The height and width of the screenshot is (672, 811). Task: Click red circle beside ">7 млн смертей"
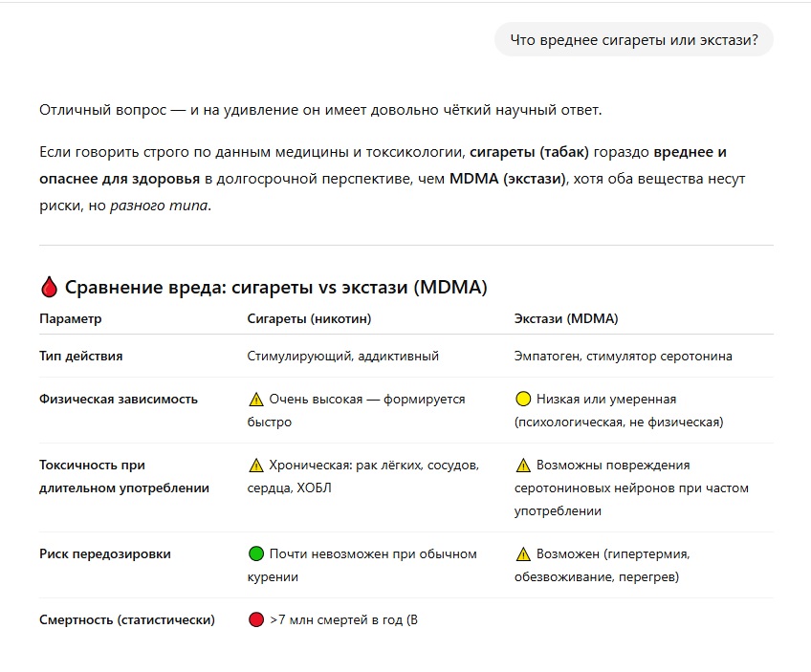pyautogui.click(x=255, y=619)
